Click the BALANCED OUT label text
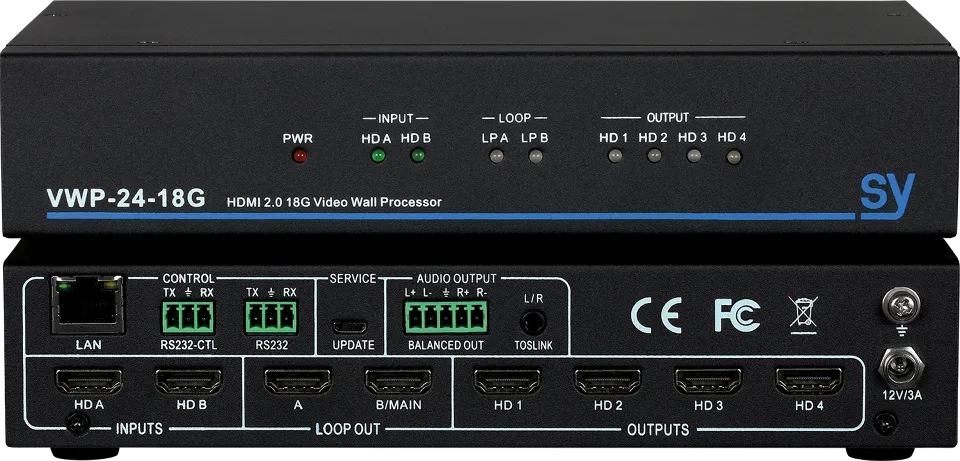The image size is (960, 461). click(x=446, y=346)
